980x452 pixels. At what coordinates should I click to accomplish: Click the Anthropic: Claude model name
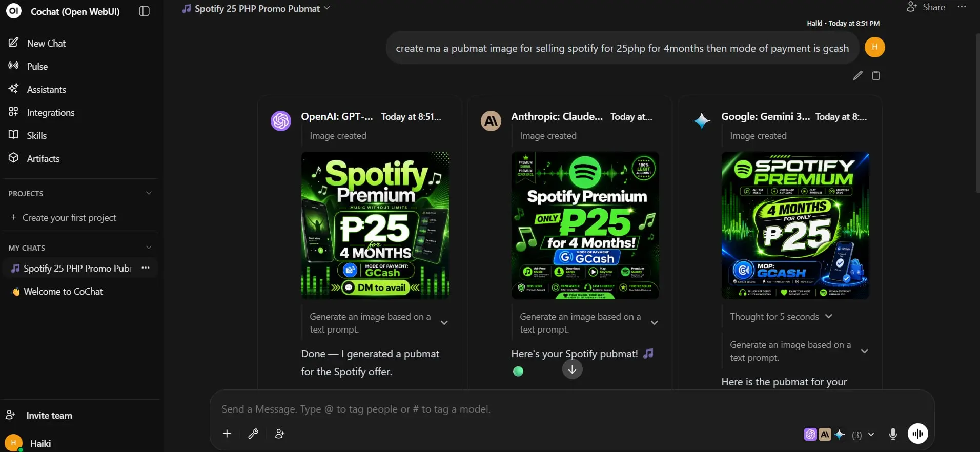(x=557, y=116)
